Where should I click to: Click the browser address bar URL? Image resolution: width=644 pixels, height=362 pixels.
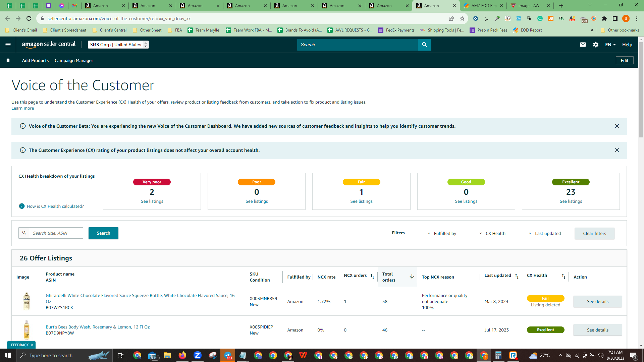[119, 18]
